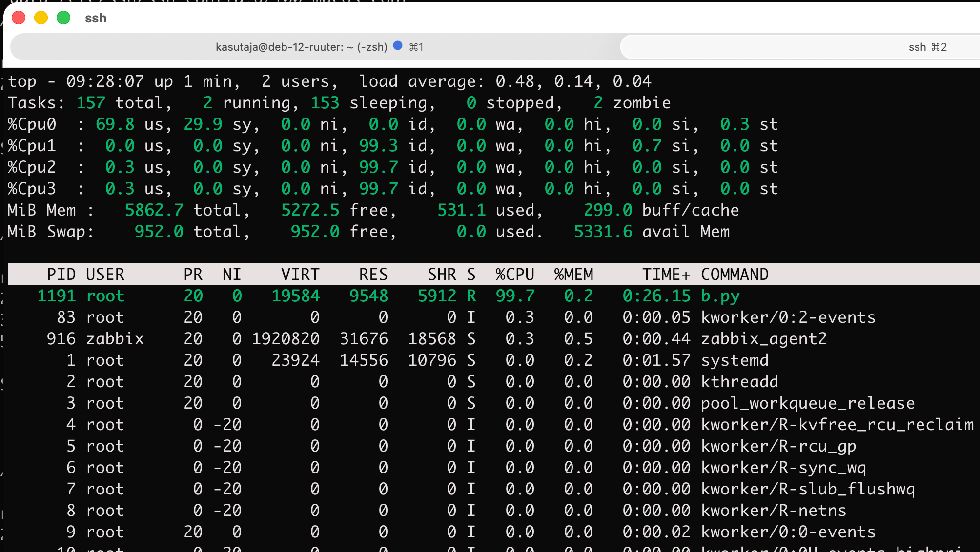Click the kworker/R-slub_flushwq process
This screenshot has height=552, width=980.
coord(808,489)
